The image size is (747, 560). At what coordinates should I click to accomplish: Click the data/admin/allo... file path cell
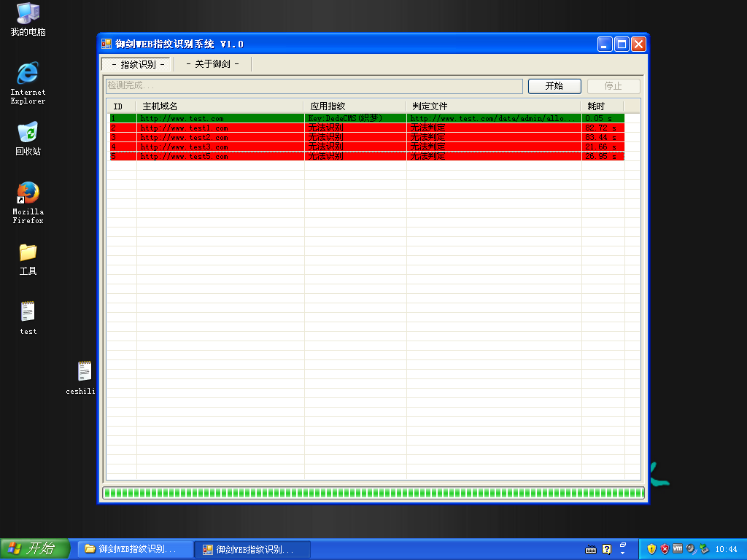tap(492, 118)
